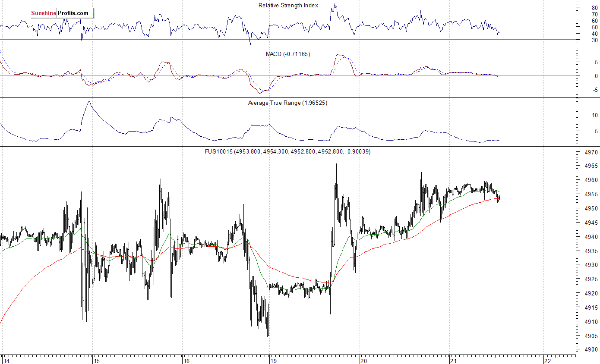Click the 4910 price axis label

point(592,322)
